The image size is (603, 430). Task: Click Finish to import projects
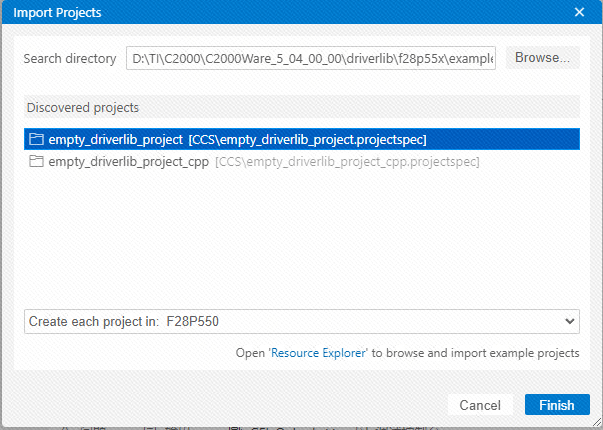[x=557, y=405]
